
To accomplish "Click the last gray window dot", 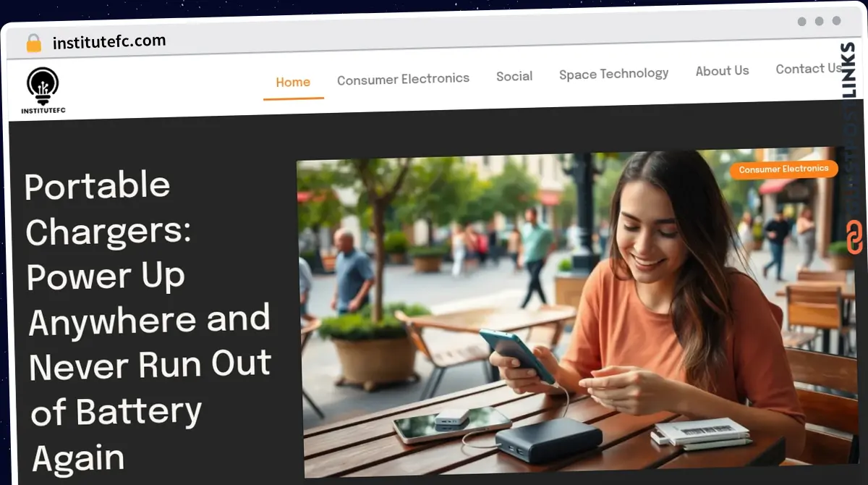I will click(837, 21).
